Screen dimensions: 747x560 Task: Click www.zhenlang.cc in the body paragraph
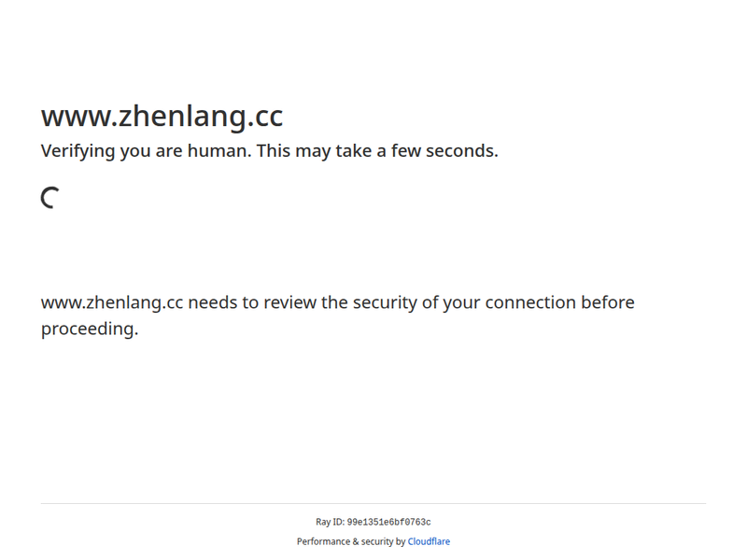[111, 303]
